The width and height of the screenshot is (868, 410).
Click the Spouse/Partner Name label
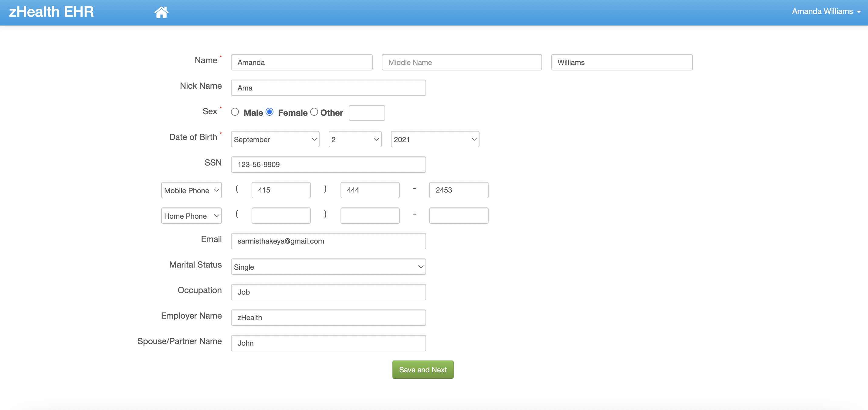pos(180,341)
